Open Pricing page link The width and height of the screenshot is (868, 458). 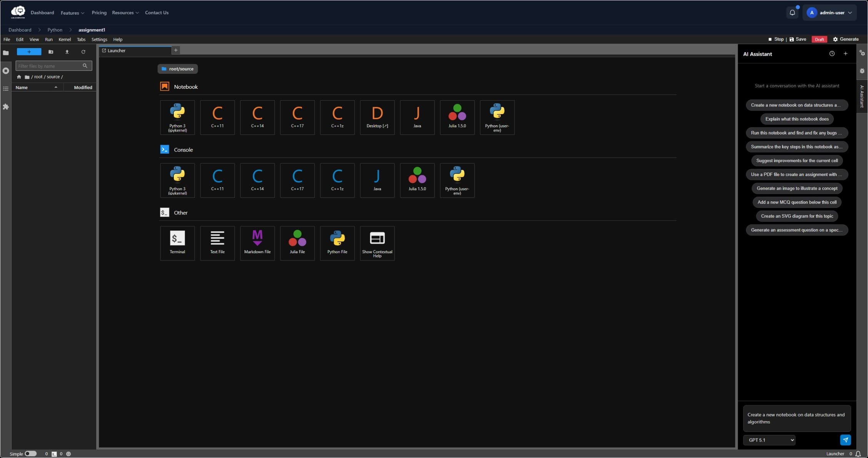click(x=99, y=13)
